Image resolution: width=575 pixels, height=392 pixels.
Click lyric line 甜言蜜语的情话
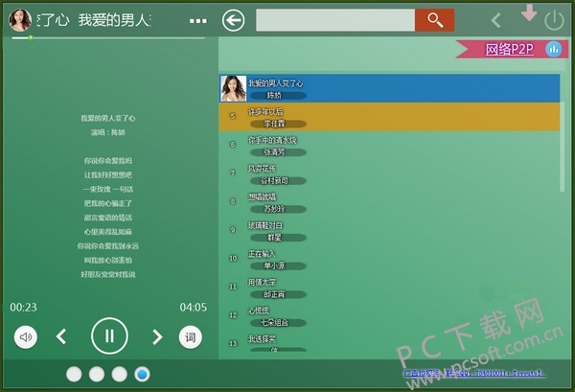tap(108, 218)
